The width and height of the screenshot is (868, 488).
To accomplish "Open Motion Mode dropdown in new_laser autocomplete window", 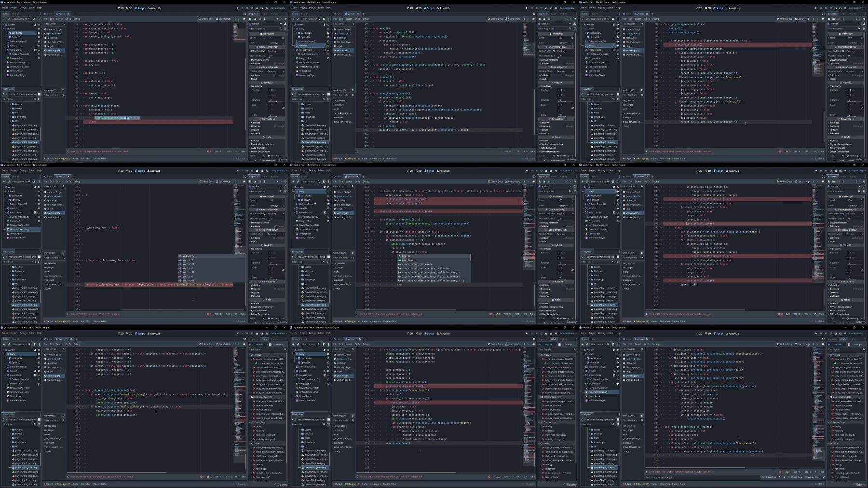I will [x=565, y=214].
